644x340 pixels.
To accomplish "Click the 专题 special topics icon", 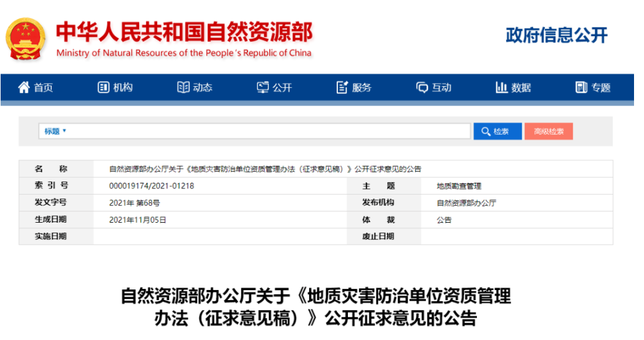I will (581, 87).
